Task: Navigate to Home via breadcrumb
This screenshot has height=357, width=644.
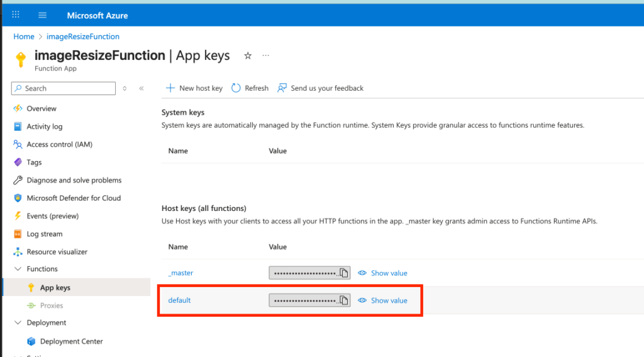Action: [x=24, y=37]
